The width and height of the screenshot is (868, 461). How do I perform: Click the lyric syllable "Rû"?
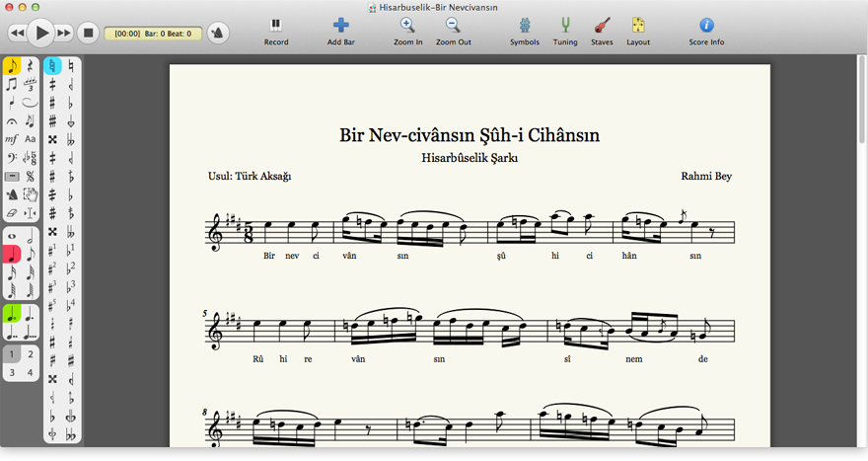point(258,359)
